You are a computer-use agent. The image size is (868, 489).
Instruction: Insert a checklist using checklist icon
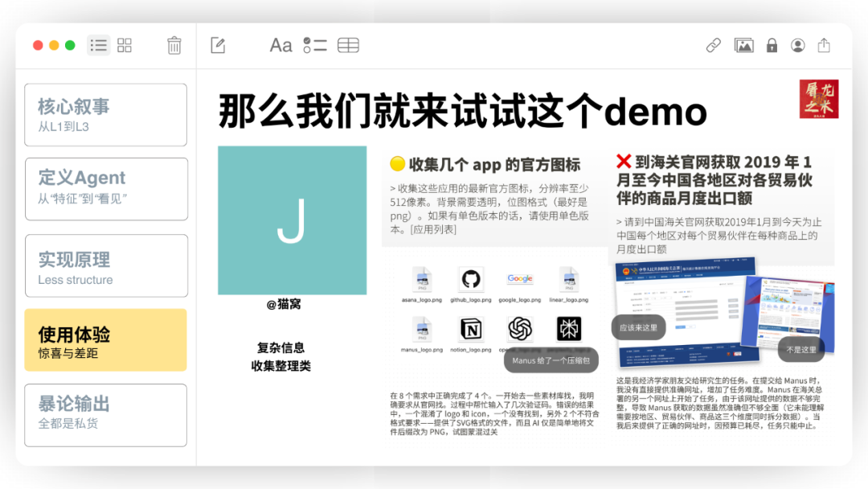click(314, 45)
